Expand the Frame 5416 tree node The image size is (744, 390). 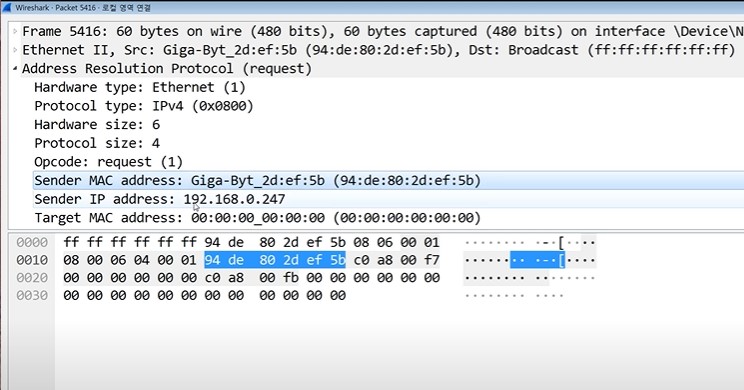[15, 31]
